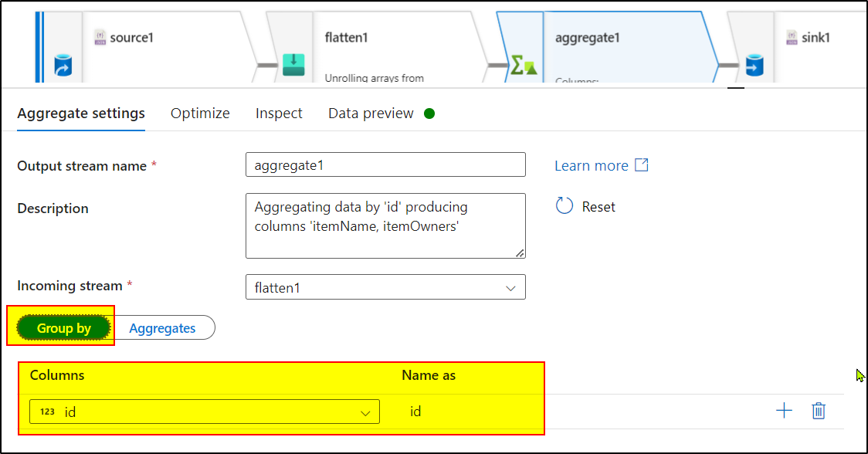Expand the Incoming stream dropdown
This screenshot has height=454, width=868.
385,287
